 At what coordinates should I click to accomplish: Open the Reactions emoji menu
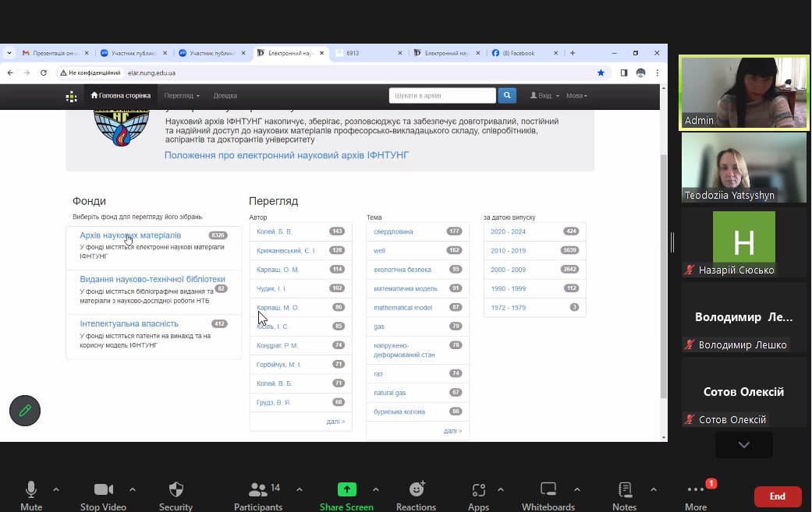[417, 490]
